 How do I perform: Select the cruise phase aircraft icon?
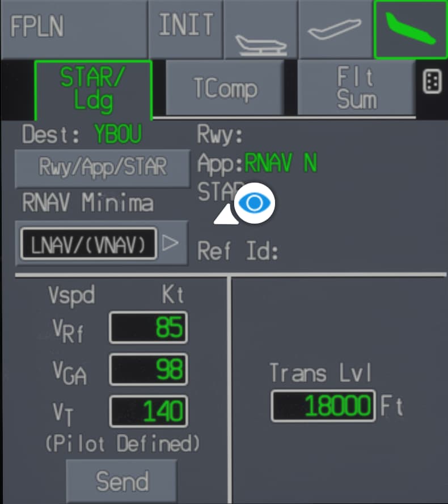coord(335,30)
